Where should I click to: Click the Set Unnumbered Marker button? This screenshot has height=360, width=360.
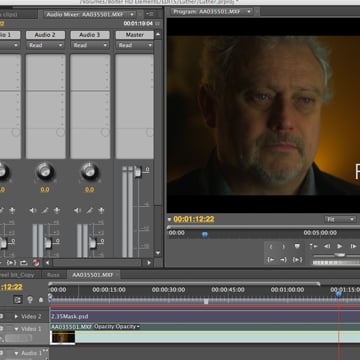pos(297,247)
